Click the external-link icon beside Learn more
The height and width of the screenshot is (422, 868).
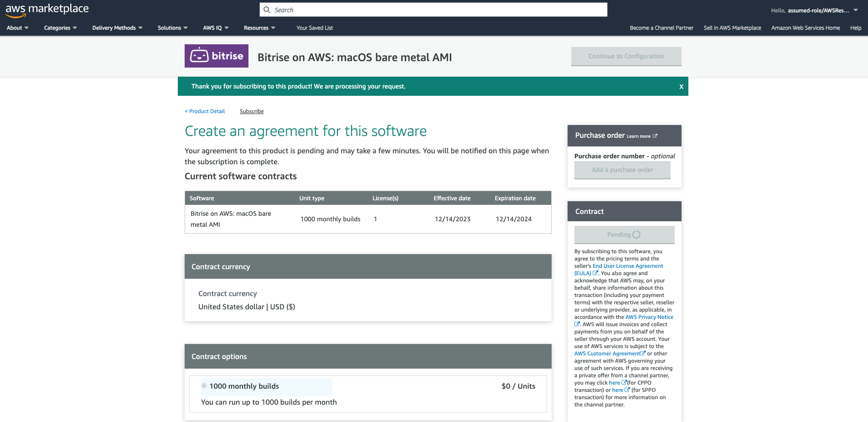pyautogui.click(x=656, y=135)
